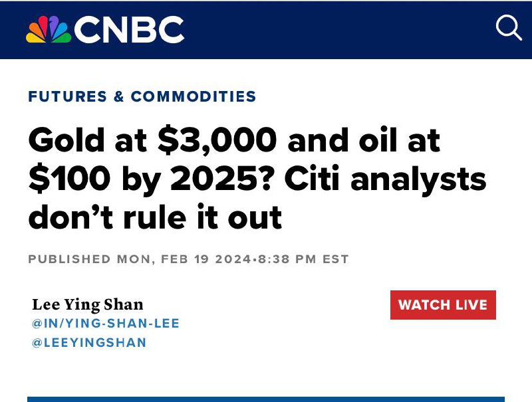The width and height of the screenshot is (532, 402).
Task: Click the blue bar below the author section
Action: click(x=266, y=399)
